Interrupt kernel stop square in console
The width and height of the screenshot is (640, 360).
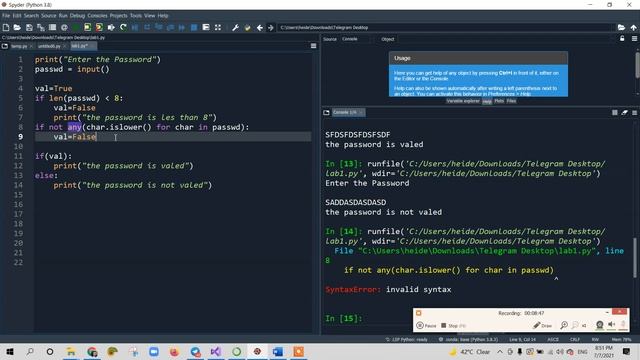[x=615, y=112]
